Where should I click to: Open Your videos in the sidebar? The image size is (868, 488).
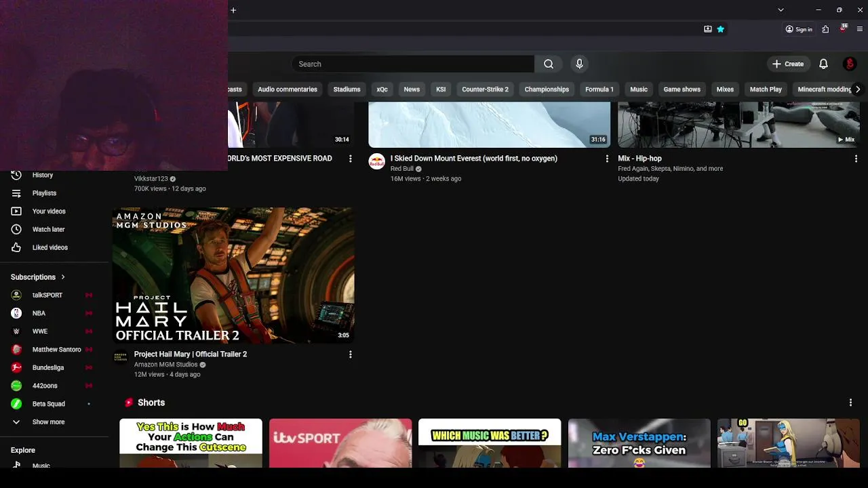click(49, 211)
